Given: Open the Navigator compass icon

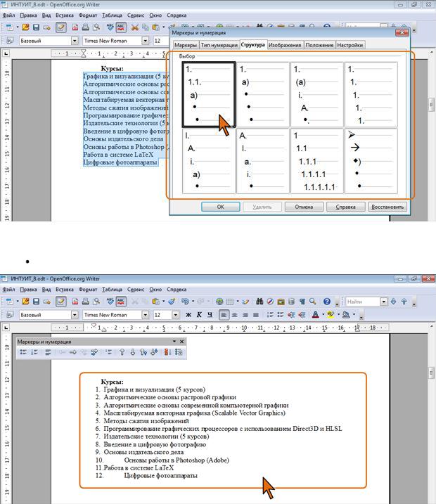Looking at the screenshot, I should pos(270,302).
